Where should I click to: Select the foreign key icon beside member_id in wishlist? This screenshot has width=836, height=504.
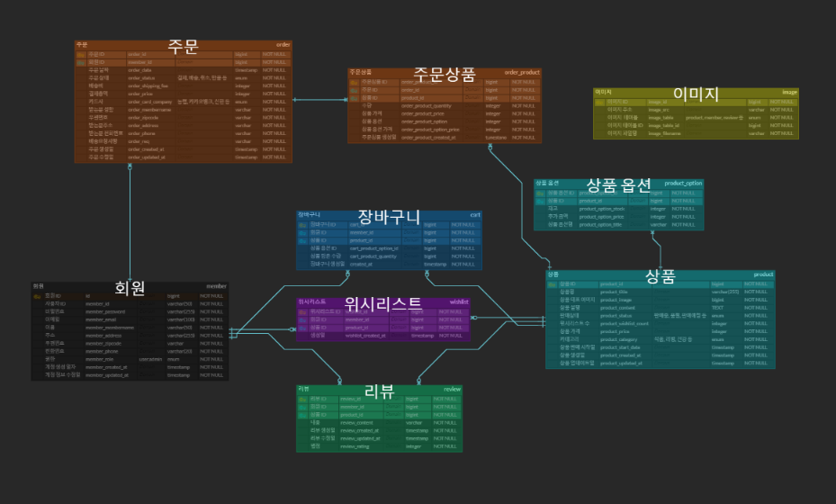303,320
